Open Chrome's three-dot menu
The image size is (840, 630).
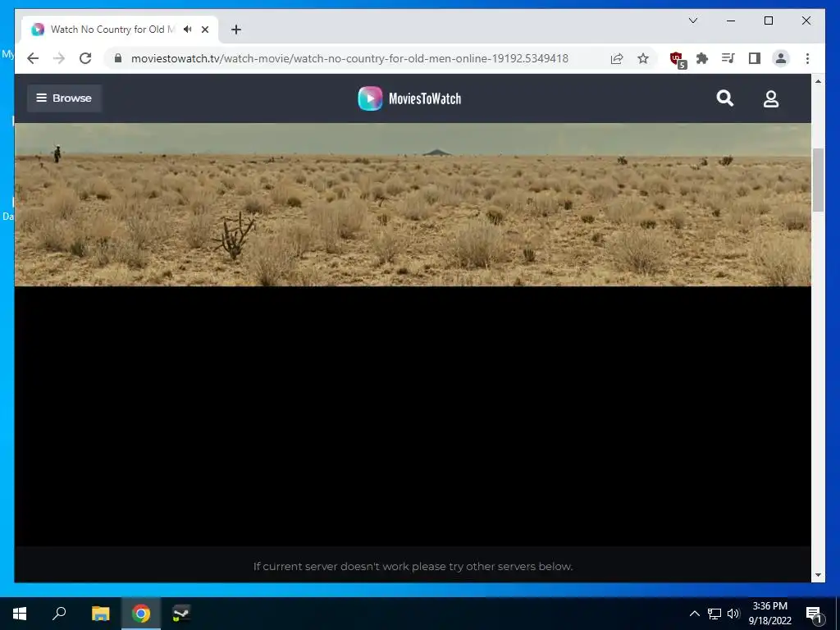807,58
